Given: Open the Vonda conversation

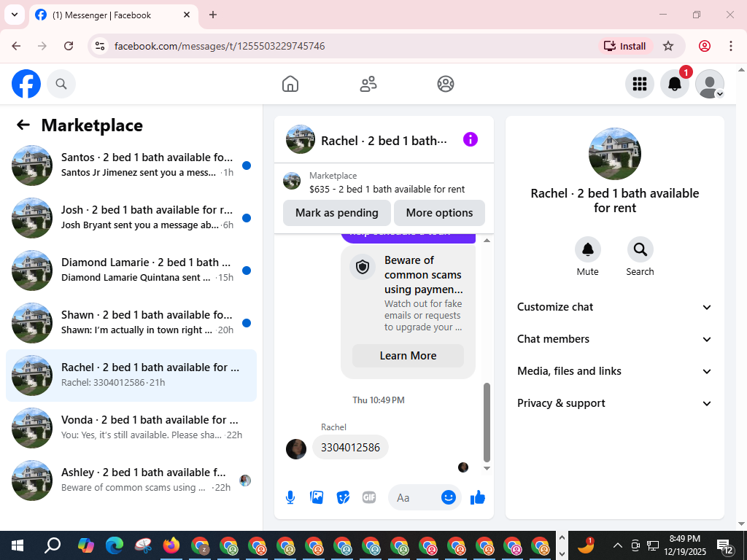Looking at the screenshot, I should click(x=131, y=427).
